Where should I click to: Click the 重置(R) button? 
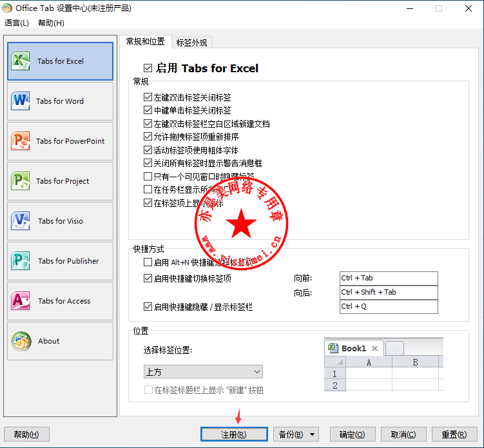click(454, 434)
